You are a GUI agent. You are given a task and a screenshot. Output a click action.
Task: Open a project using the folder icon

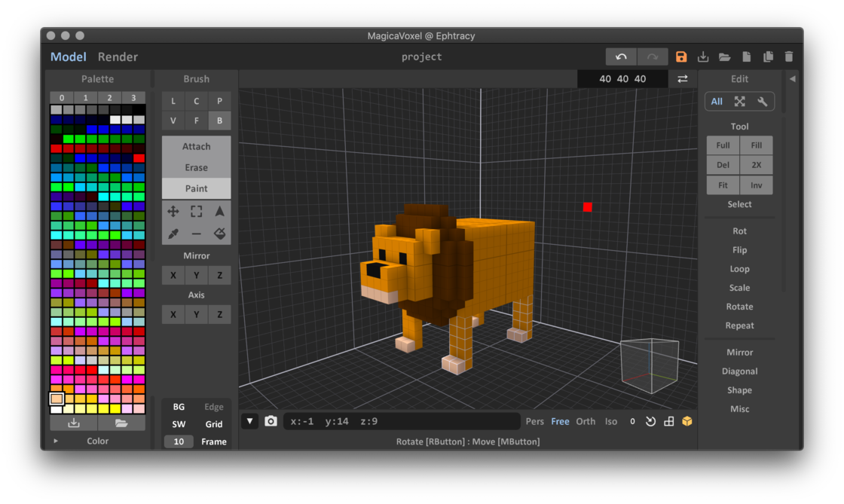tap(725, 56)
